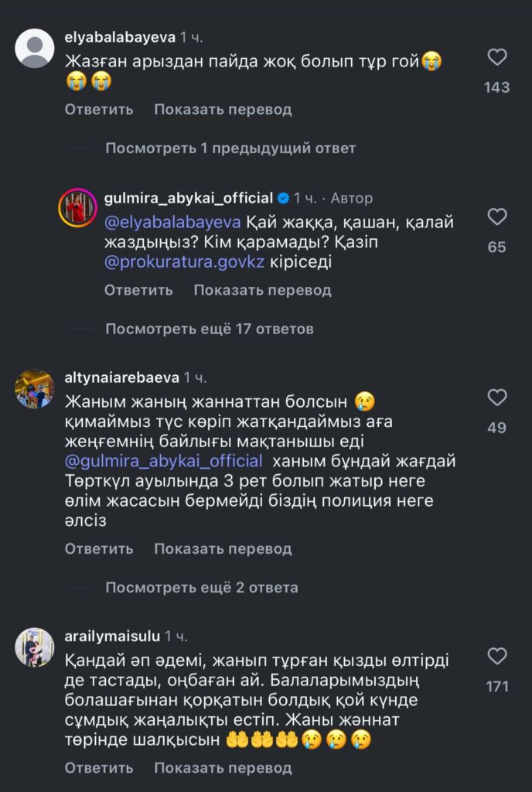Screen dimensions: 532x792
Task: Open @elyabalabayeva mention in author's reply
Action: [173, 223]
